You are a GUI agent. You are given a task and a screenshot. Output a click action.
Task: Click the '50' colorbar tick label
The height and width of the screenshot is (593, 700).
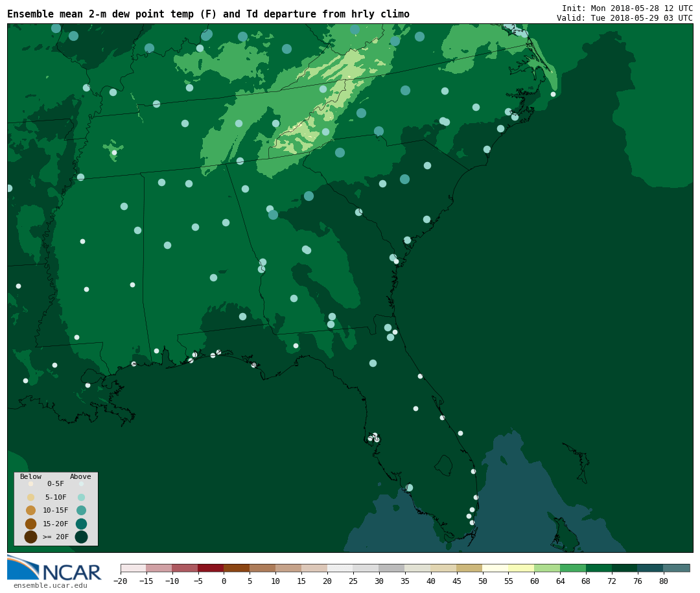[x=482, y=581]
